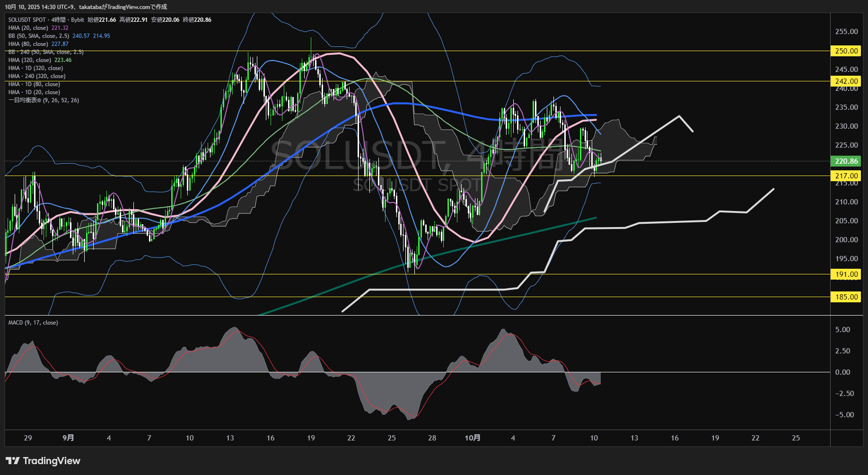This screenshot has width=868, height=475.
Task: Select the SOLUSDT SPOT symbol title in the legend
Action: click(27, 20)
